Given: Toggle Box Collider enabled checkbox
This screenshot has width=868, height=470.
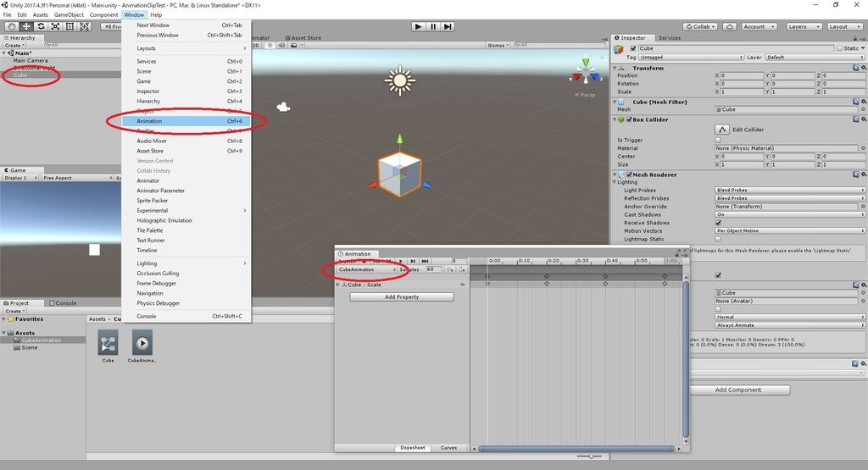Looking at the screenshot, I should click(x=629, y=119).
